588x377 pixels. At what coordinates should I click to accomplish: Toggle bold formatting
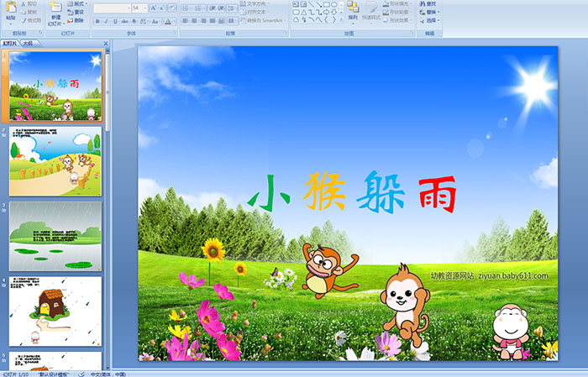coord(97,21)
